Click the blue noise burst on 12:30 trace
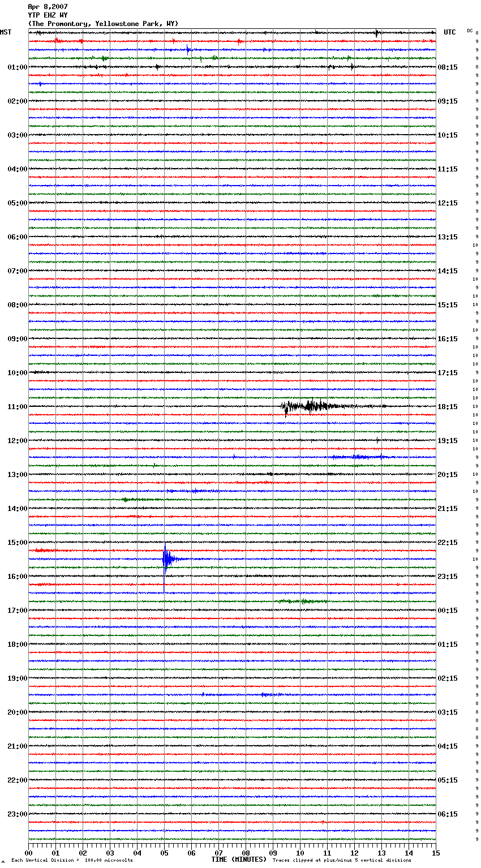This screenshot has width=481, height=868. 359,457
